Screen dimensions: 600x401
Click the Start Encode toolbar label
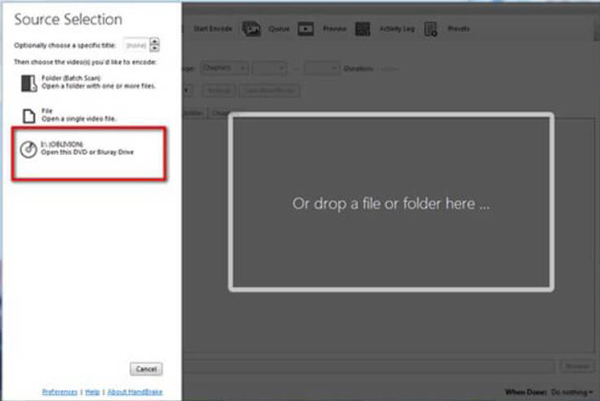coord(213,29)
